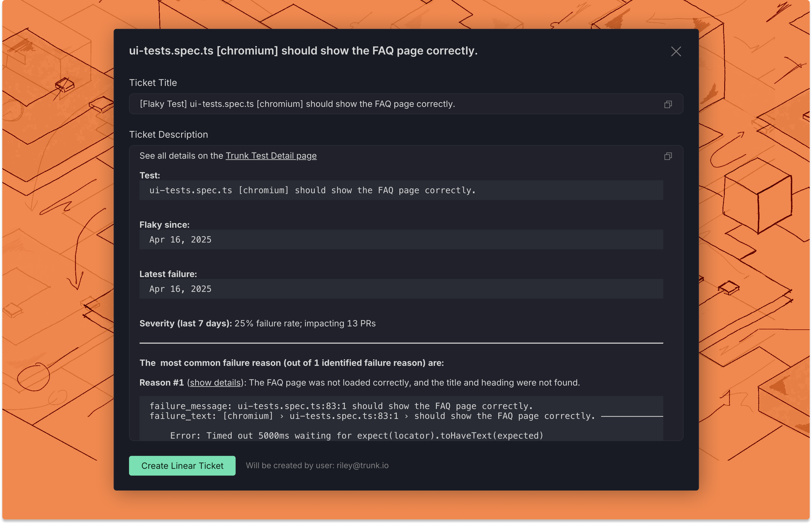Open the Trunk Test Detail page link

coord(271,156)
